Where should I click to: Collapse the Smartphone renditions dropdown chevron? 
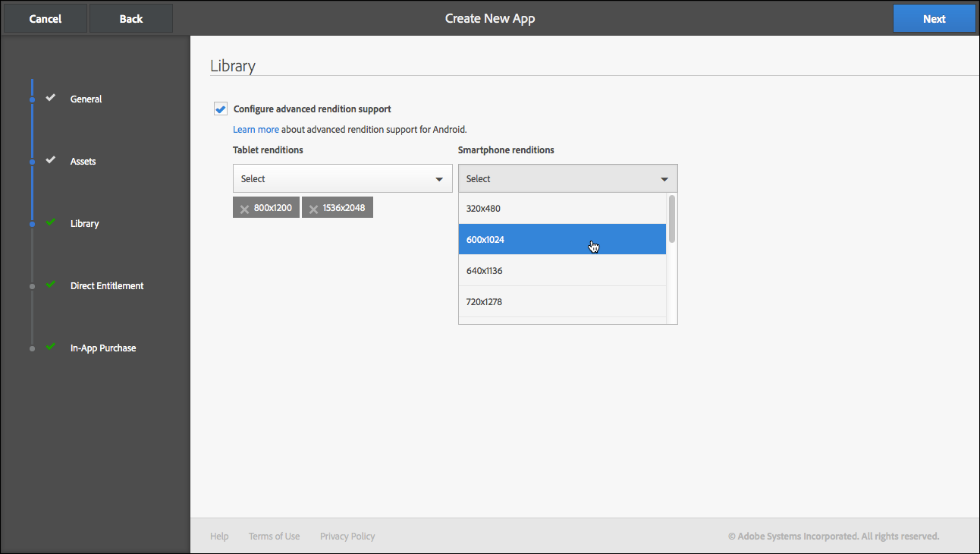point(664,178)
